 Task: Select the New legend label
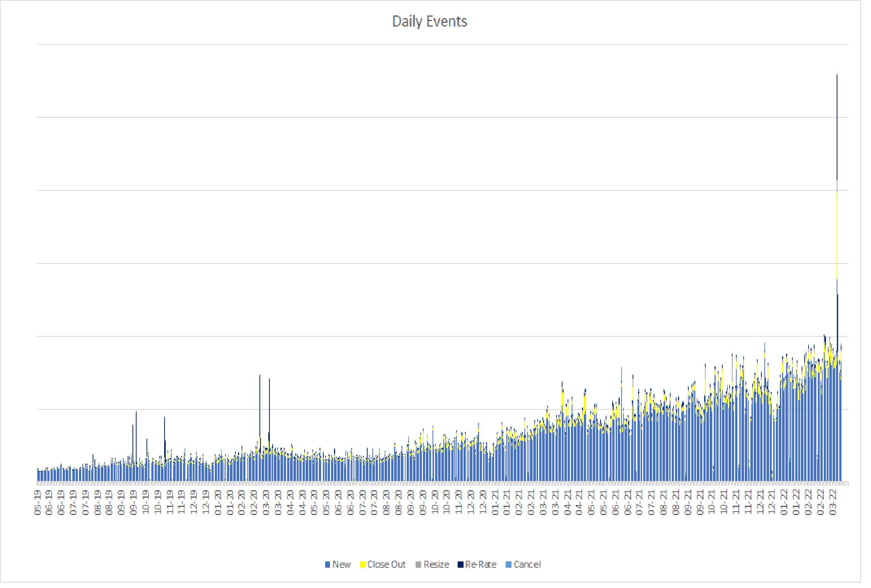click(341, 564)
